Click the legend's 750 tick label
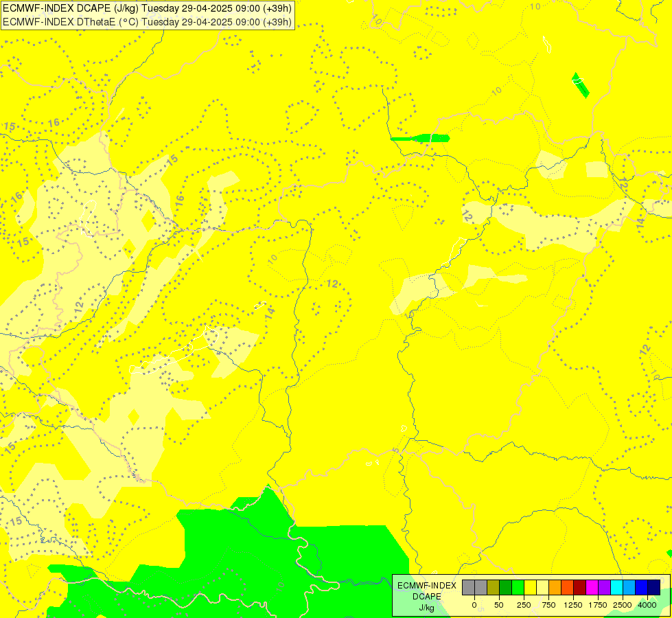 click(x=548, y=605)
